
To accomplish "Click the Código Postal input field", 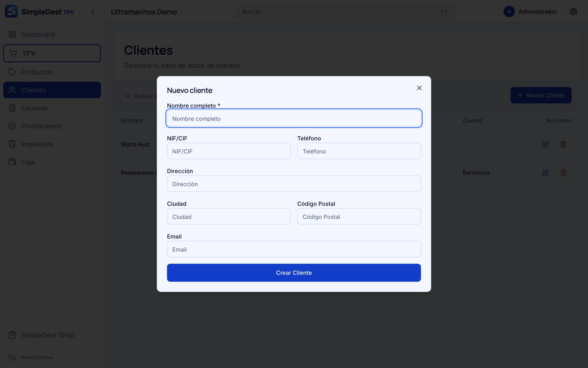I will (x=359, y=216).
